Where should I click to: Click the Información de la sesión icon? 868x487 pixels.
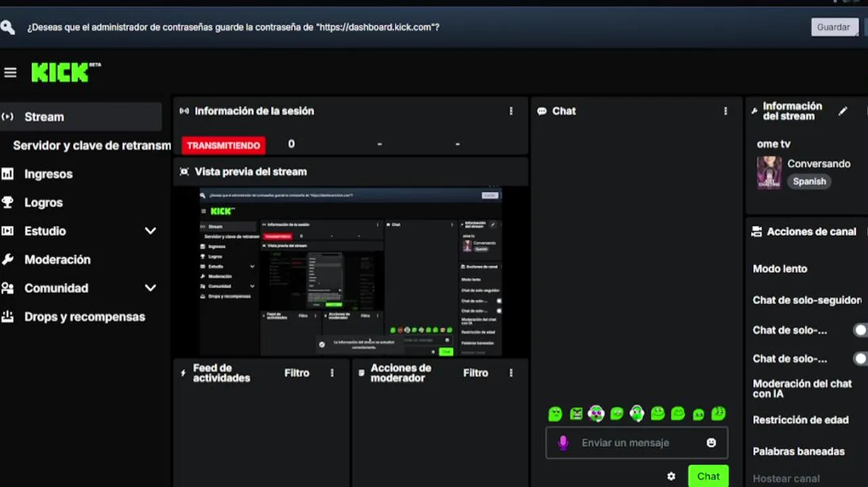point(184,111)
